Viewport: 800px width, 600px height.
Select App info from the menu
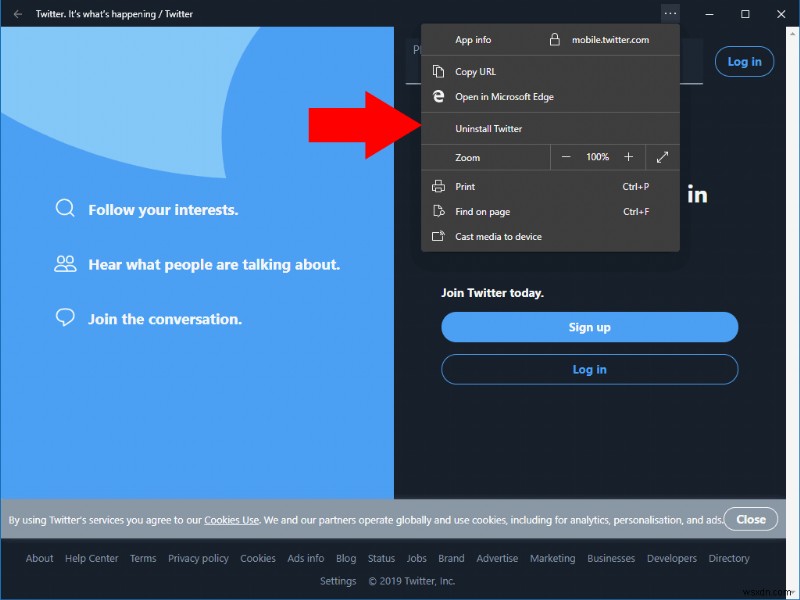click(x=473, y=40)
